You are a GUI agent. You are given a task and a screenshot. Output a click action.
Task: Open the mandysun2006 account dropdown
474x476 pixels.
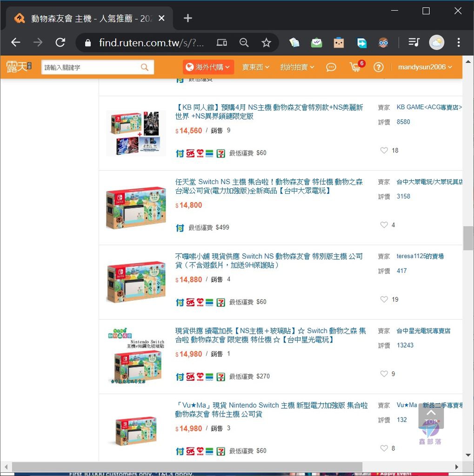[425, 67]
